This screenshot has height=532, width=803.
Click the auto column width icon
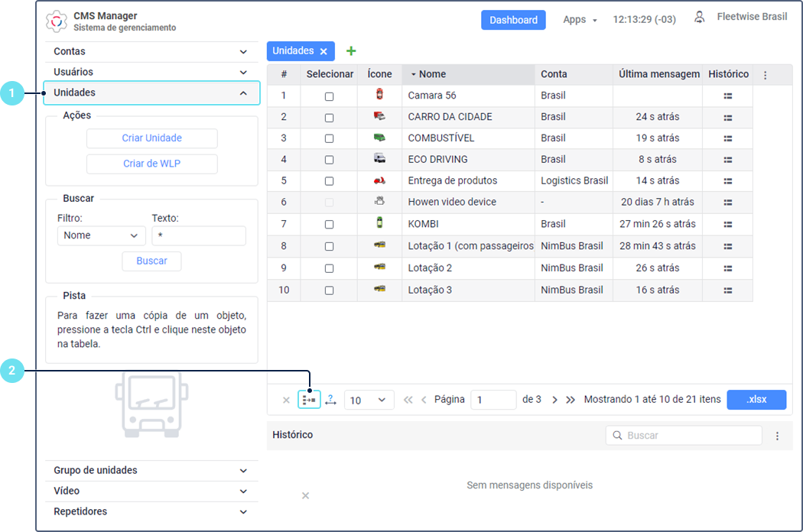(331, 400)
